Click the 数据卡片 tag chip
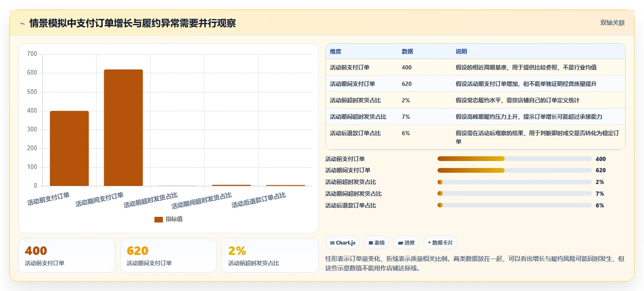This screenshot has width=644, height=291. [440, 243]
